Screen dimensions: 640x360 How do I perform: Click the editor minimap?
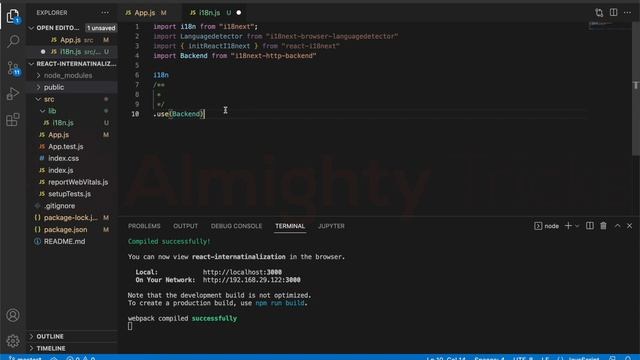609,26
